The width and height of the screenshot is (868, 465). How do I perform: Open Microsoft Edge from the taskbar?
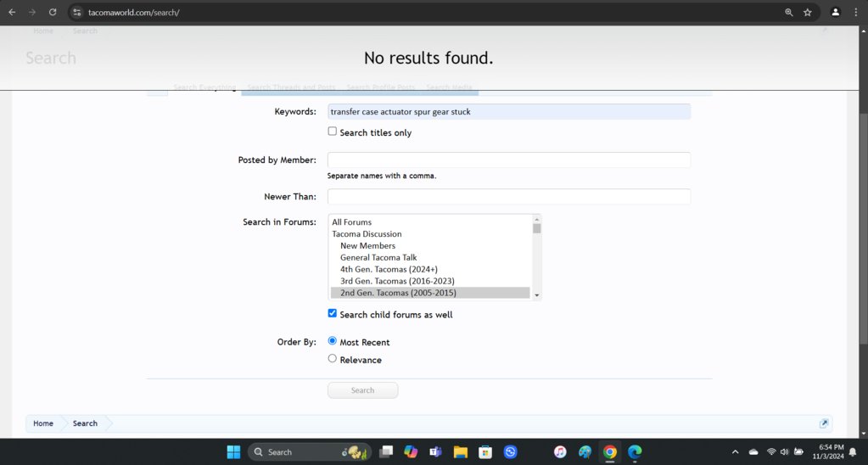tap(635, 451)
